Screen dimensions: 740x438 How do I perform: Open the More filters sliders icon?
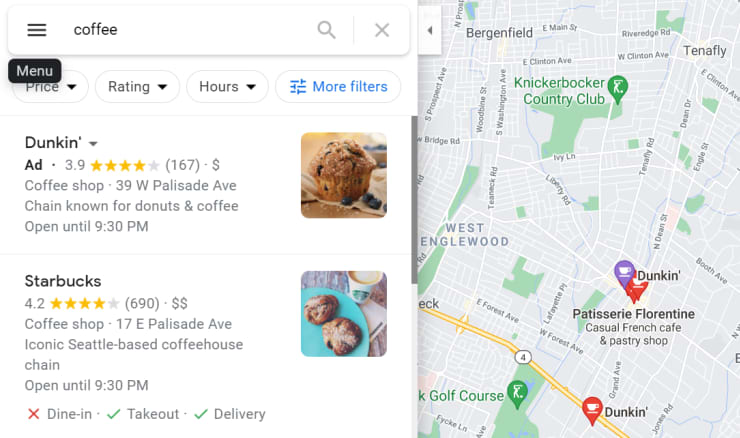[x=298, y=87]
